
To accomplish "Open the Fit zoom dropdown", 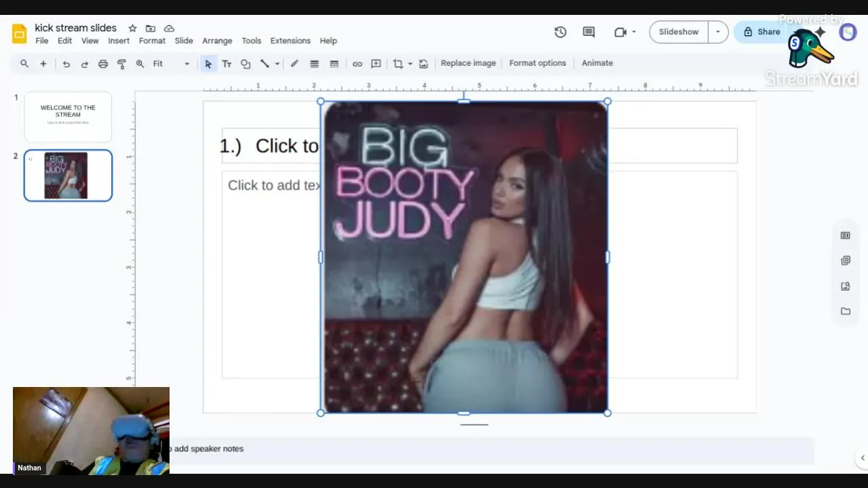I will pos(171,64).
